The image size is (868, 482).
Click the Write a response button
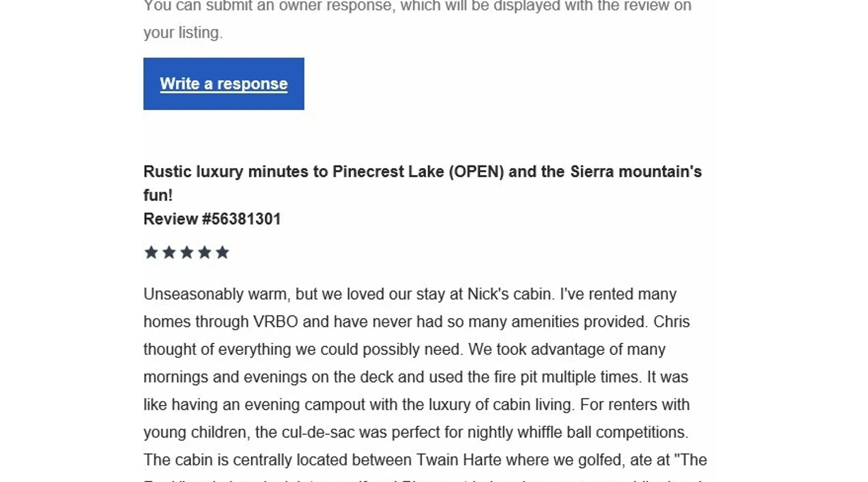[x=224, y=84]
